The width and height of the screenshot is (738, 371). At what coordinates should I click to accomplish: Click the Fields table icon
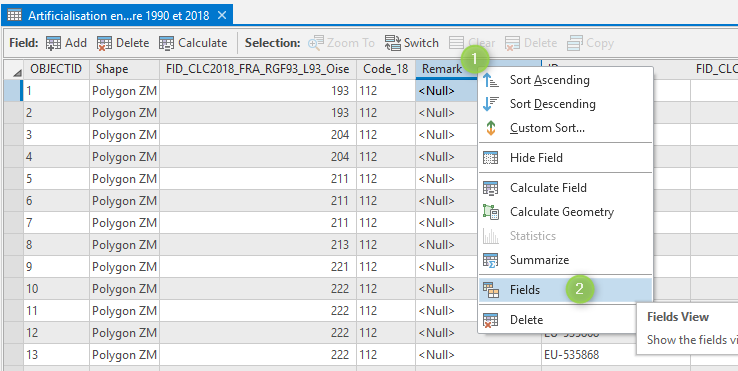click(490, 290)
